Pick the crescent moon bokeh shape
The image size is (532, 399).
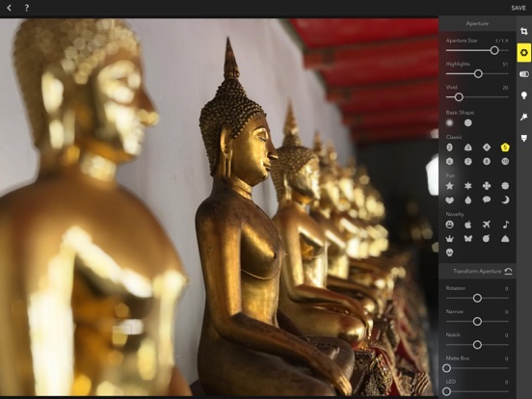point(505,200)
